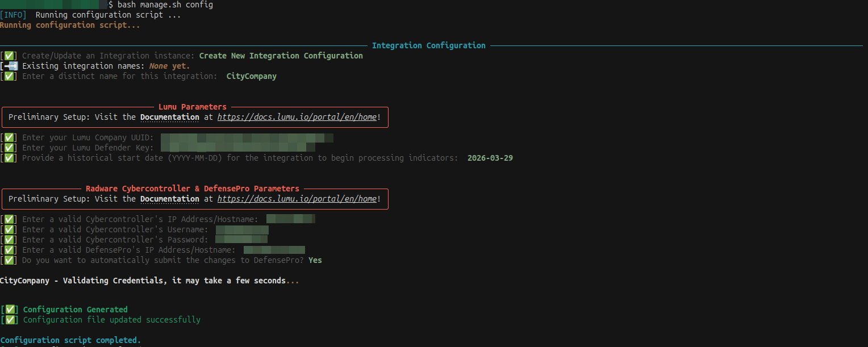Click the redacted Lumu Company UUID value

tap(247, 137)
